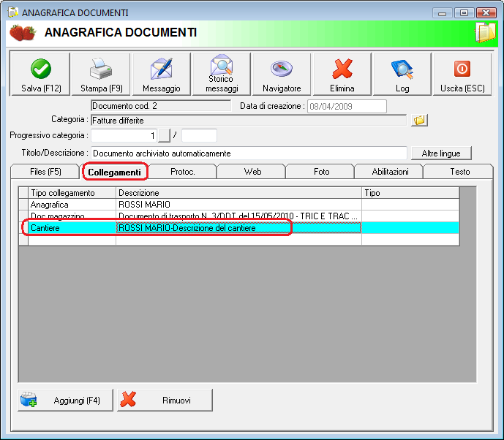Select the Anagrafica row cell

pyautogui.click(x=72, y=205)
